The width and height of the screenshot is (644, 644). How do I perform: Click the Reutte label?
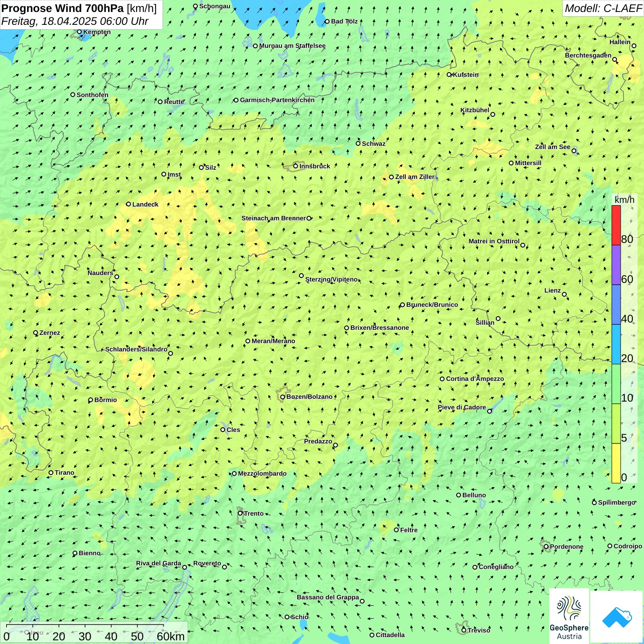[174, 102]
